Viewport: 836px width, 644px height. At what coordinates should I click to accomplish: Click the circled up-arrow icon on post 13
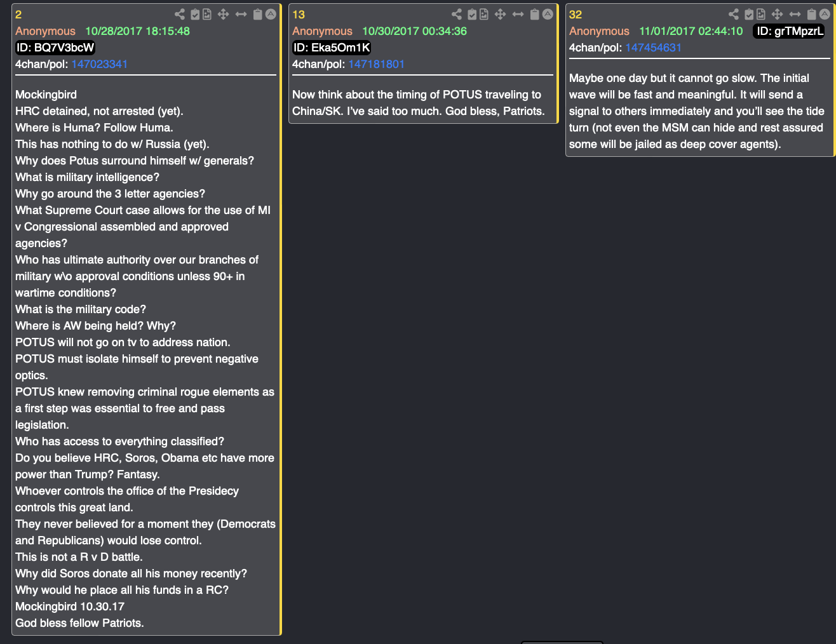(548, 14)
